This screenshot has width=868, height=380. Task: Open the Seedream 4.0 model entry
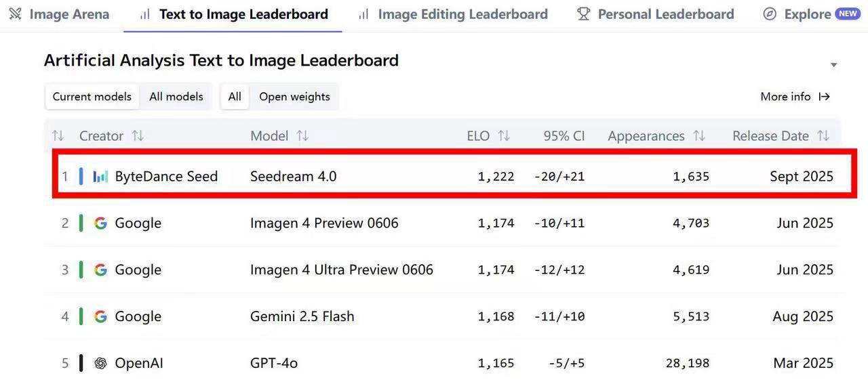293,176
